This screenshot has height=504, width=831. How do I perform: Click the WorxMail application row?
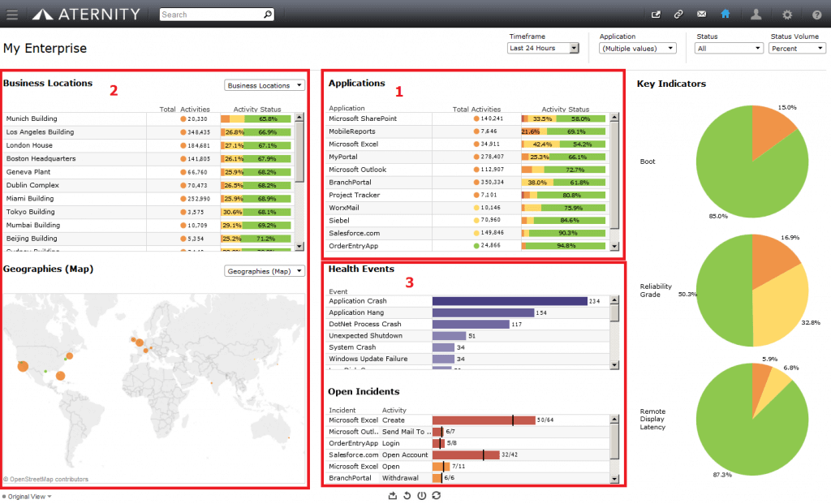(x=467, y=208)
